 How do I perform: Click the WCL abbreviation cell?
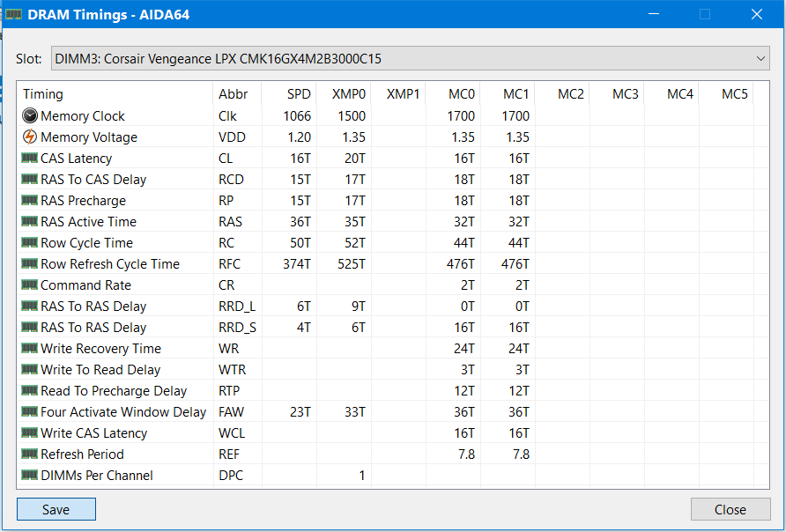(232, 432)
